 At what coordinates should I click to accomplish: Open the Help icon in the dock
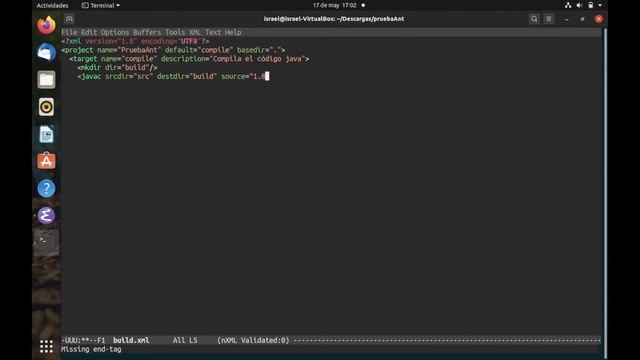pyautogui.click(x=46, y=189)
